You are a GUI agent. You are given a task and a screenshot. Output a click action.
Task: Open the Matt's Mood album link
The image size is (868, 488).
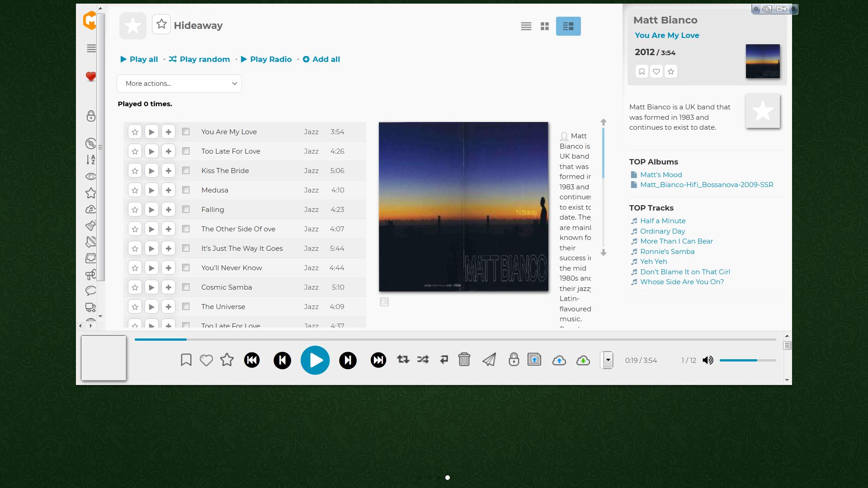pyautogui.click(x=661, y=174)
